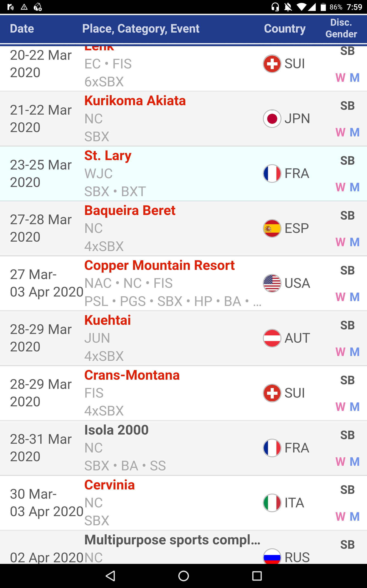367x588 pixels.
Task: Tap the 23-25 Mar 2020 date cell
Action: (x=41, y=173)
